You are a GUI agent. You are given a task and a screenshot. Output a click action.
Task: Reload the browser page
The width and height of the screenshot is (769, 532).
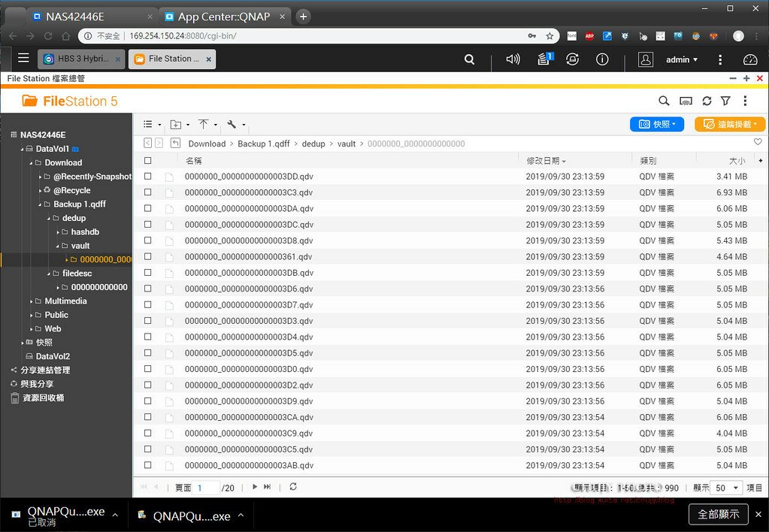pyautogui.click(x=48, y=36)
